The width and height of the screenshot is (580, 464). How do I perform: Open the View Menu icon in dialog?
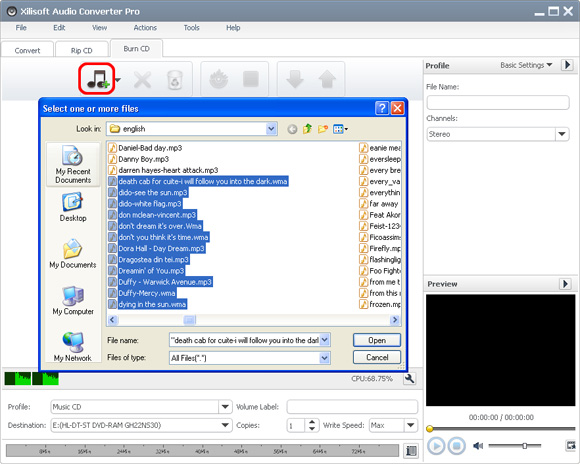coord(340,129)
